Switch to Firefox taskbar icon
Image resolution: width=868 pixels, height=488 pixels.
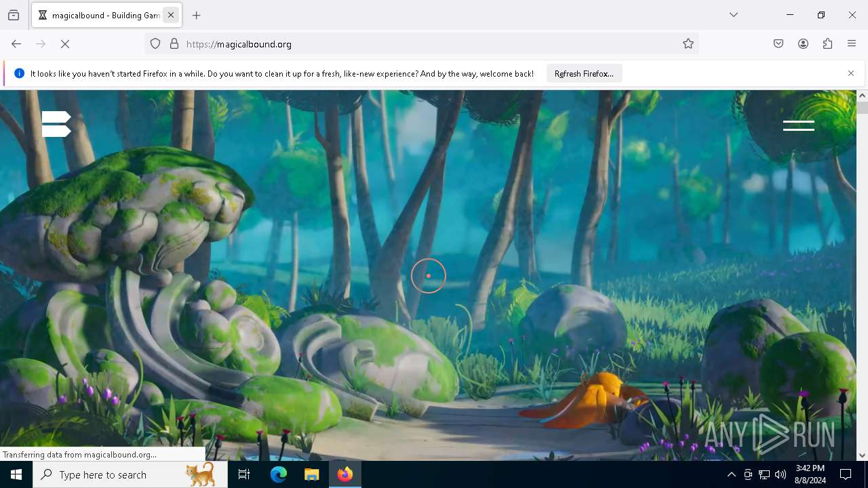click(345, 474)
